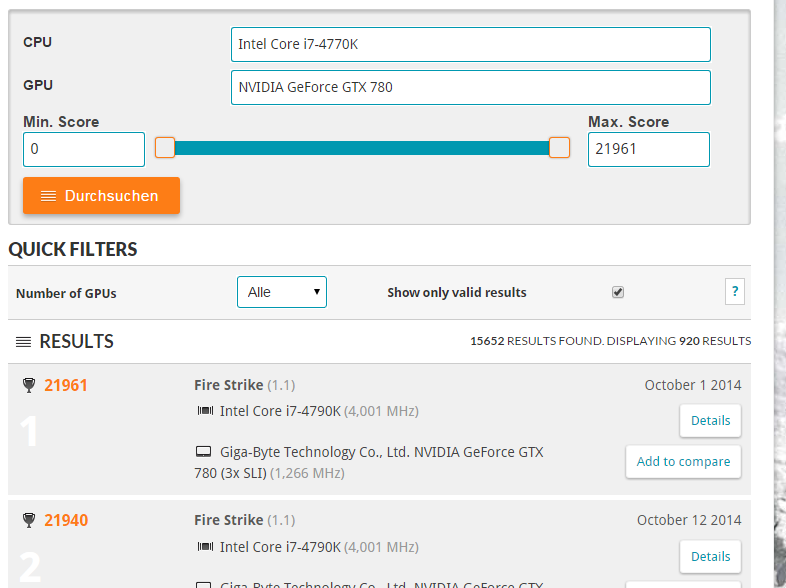Click the trophy icon next to 21961

coord(29,385)
